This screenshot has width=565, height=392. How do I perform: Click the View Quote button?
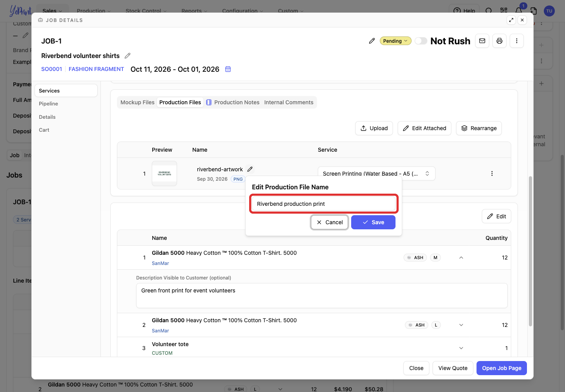[453, 368]
